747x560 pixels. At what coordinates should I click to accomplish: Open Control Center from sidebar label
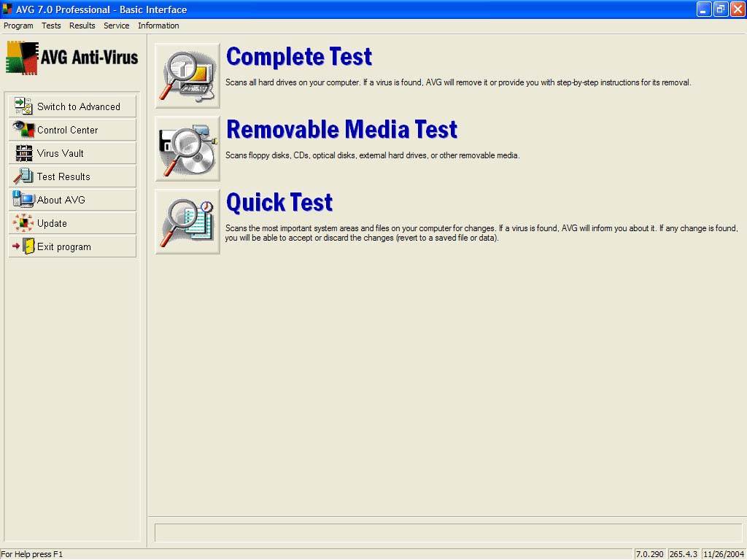click(68, 130)
